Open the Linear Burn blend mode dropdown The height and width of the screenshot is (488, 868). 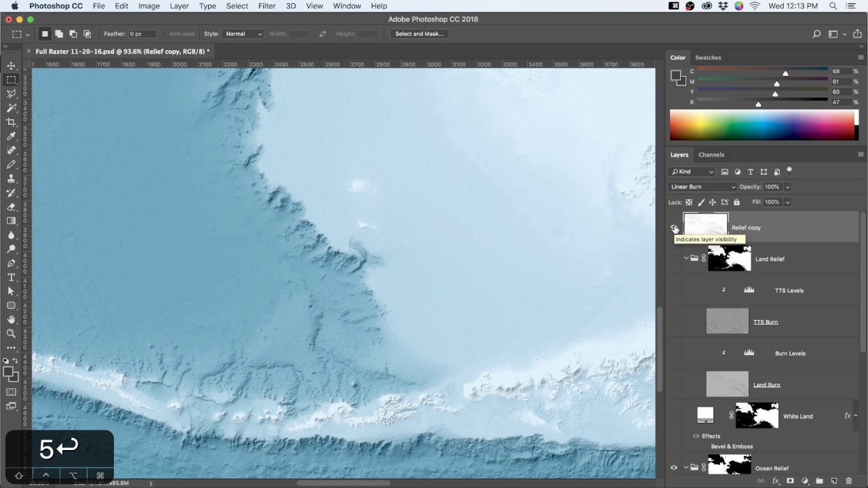(x=703, y=187)
